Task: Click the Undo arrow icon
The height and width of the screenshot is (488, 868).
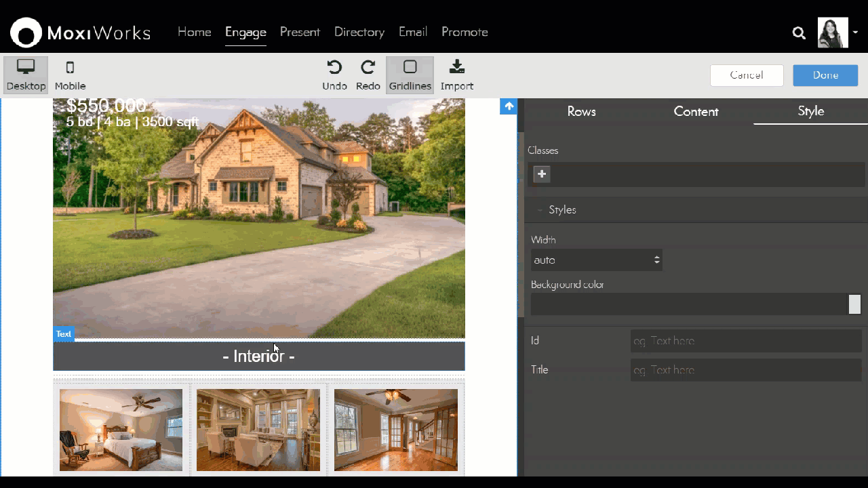Action: 334,68
